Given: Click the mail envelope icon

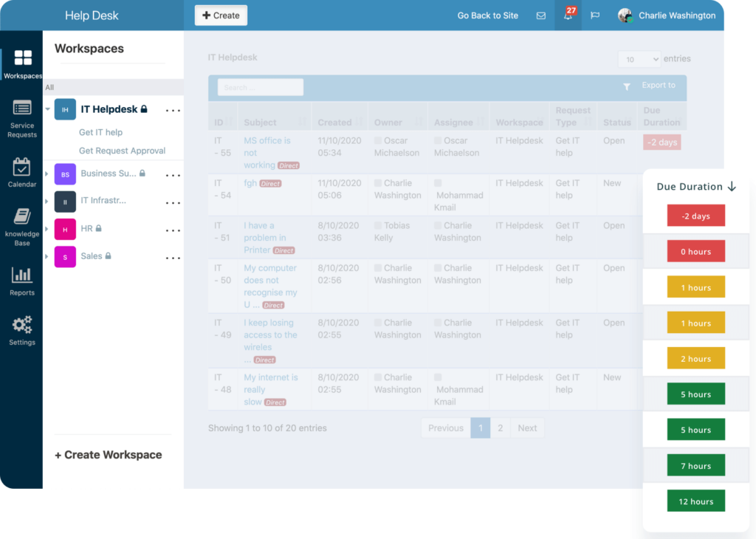Looking at the screenshot, I should point(541,16).
